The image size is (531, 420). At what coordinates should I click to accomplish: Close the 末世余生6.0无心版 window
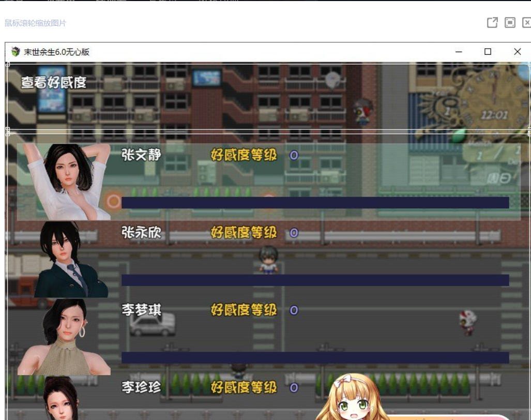point(517,52)
